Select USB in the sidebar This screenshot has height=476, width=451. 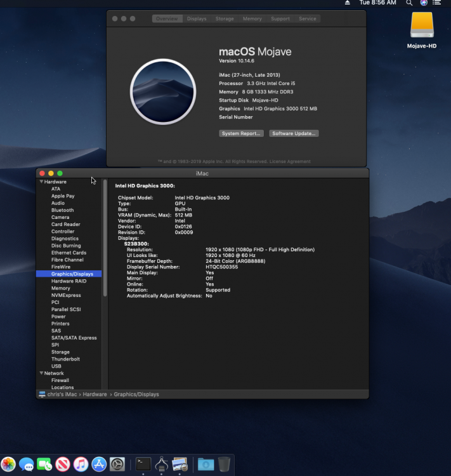(56, 366)
